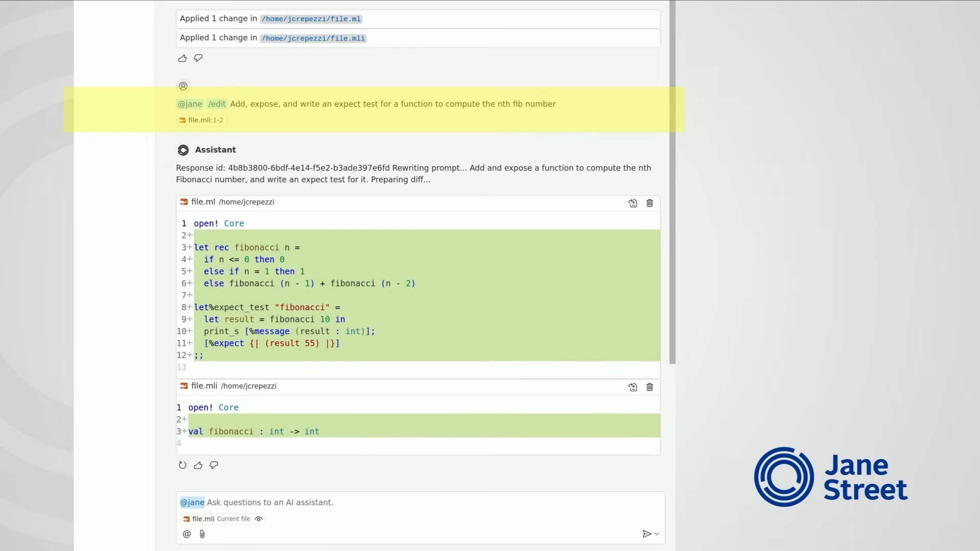This screenshot has height=551, width=980.
Task: Click the 'val fibonacci : int -> int' line
Action: click(x=254, y=432)
